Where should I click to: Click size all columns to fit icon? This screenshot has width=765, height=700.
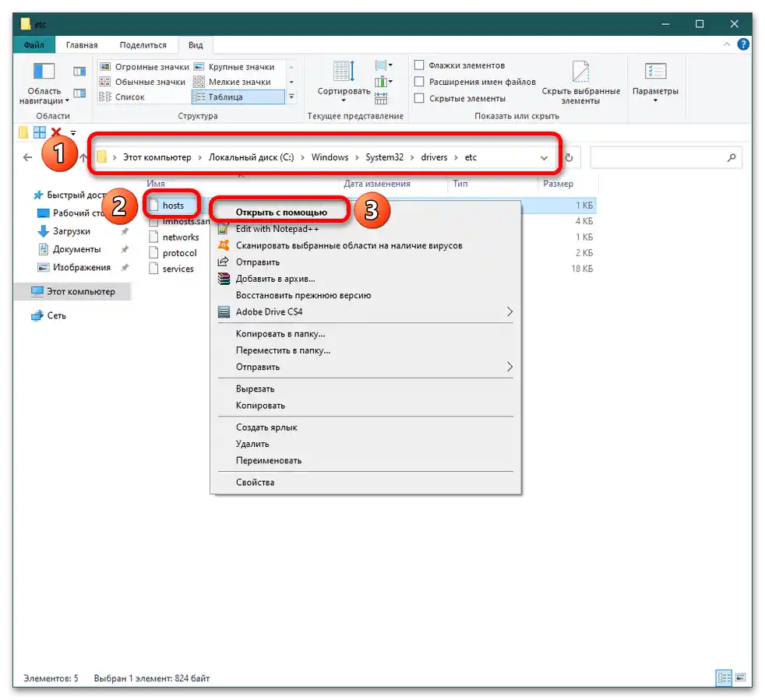click(381, 99)
